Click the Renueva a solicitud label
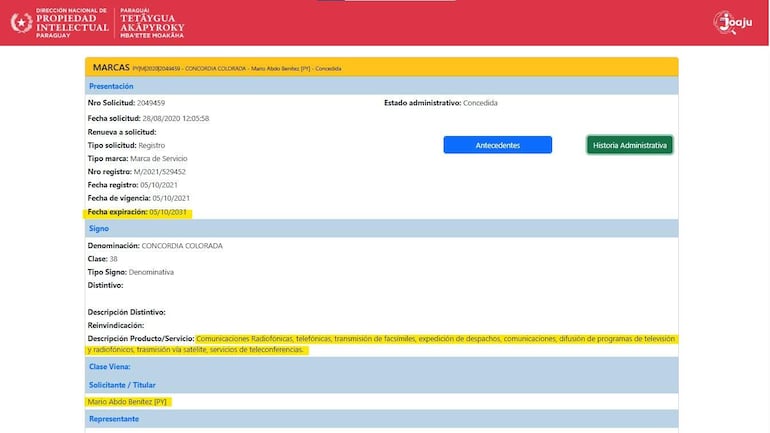This screenshot has width=770, height=433. (x=122, y=132)
